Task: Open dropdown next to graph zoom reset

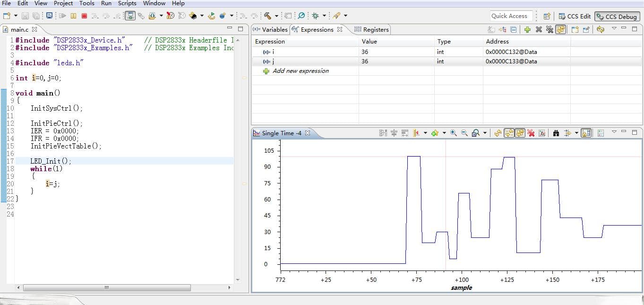Action: pos(485,133)
